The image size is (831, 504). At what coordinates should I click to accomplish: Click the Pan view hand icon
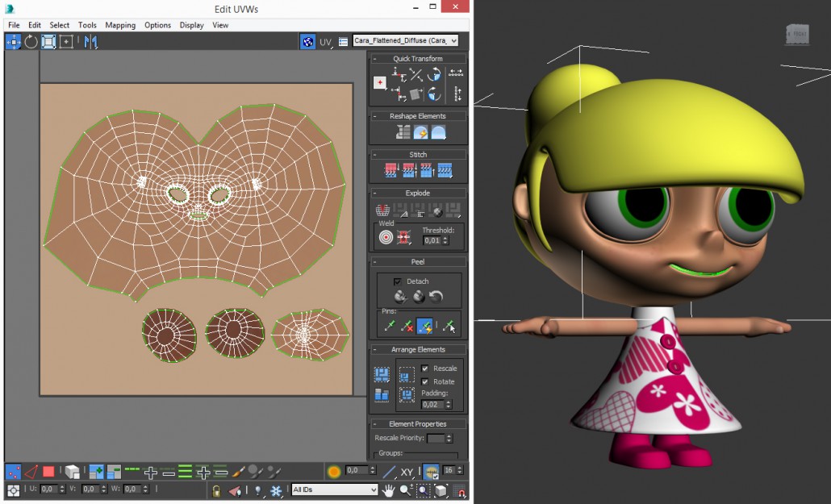[x=389, y=489]
